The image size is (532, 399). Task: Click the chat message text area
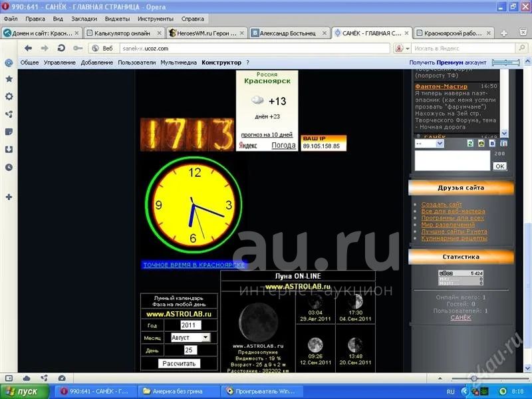point(453,160)
